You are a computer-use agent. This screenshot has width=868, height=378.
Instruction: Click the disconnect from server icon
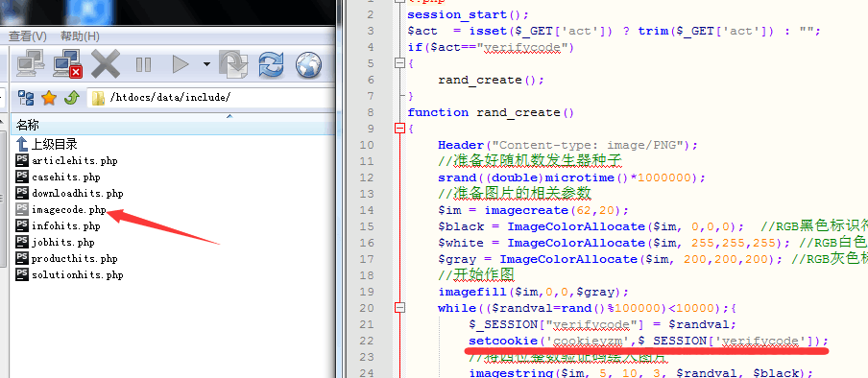(x=68, y=64)
